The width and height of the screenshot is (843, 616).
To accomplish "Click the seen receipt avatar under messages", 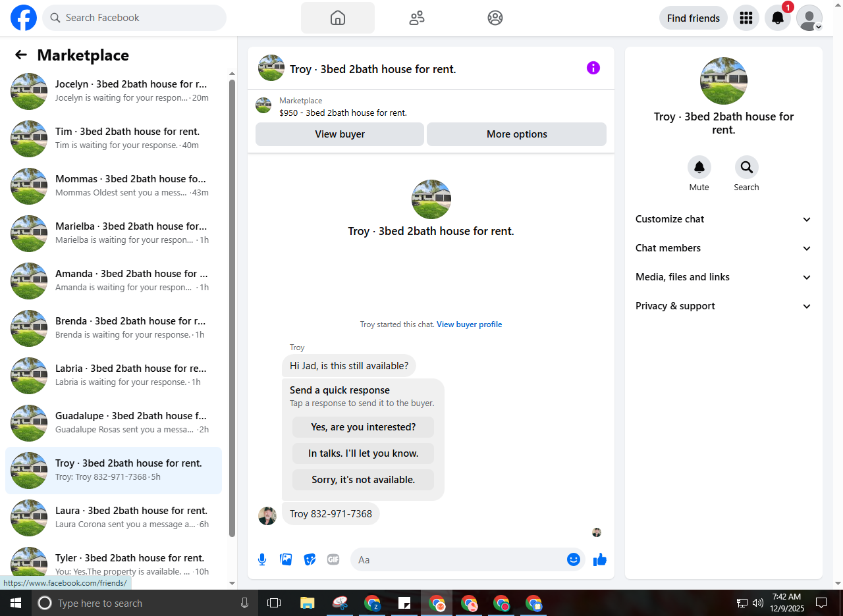I will coord(597,532).
